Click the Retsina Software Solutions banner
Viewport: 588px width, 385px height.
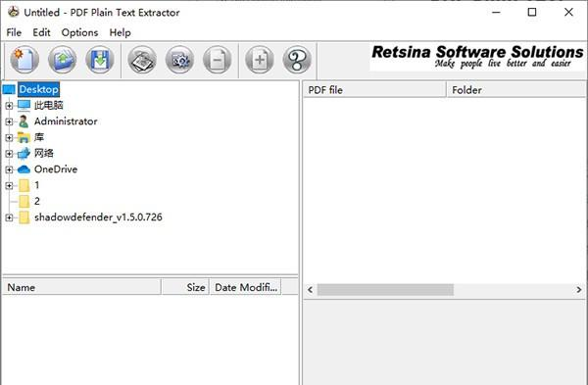click(478, 57)
